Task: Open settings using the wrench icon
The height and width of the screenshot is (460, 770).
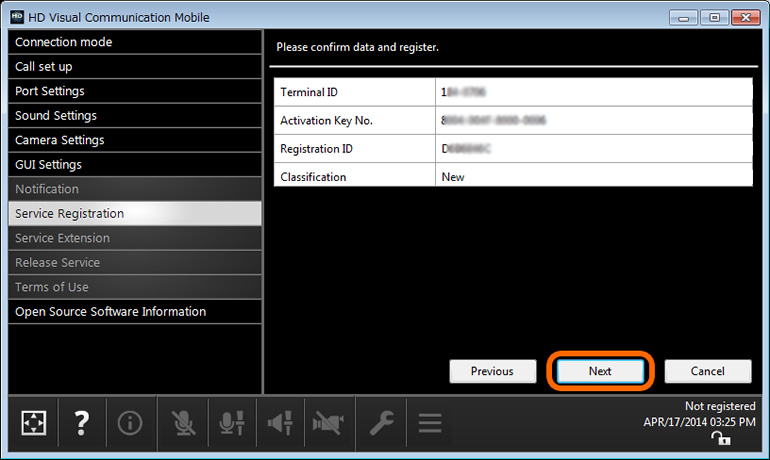Action: click(382, 423)
